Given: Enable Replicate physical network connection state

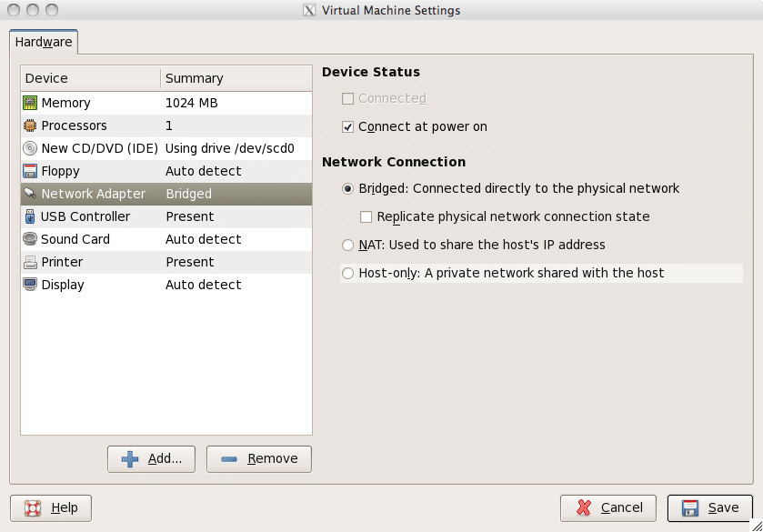Looking at the screenshot, I should [366, 216].
